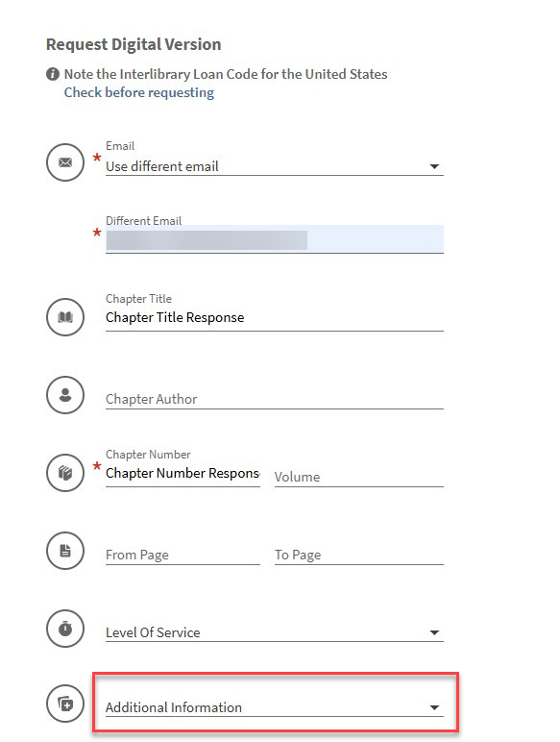Click the Interlibrary Loan Code note text

[226, 74]
